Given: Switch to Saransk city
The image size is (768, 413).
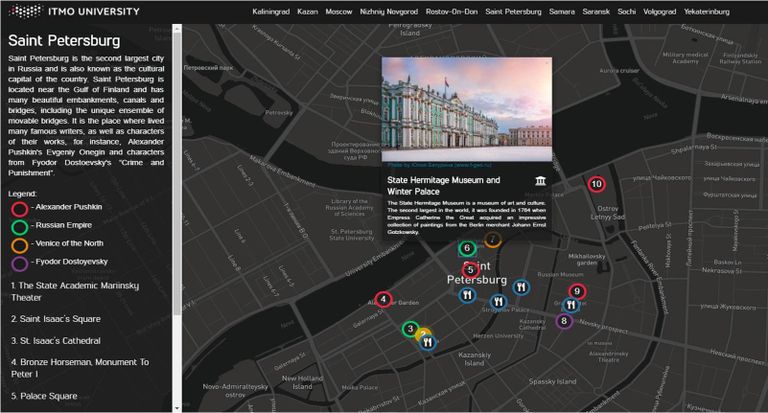Looking at the screenshot, I should pyautogui.click(x=596, y=11).
